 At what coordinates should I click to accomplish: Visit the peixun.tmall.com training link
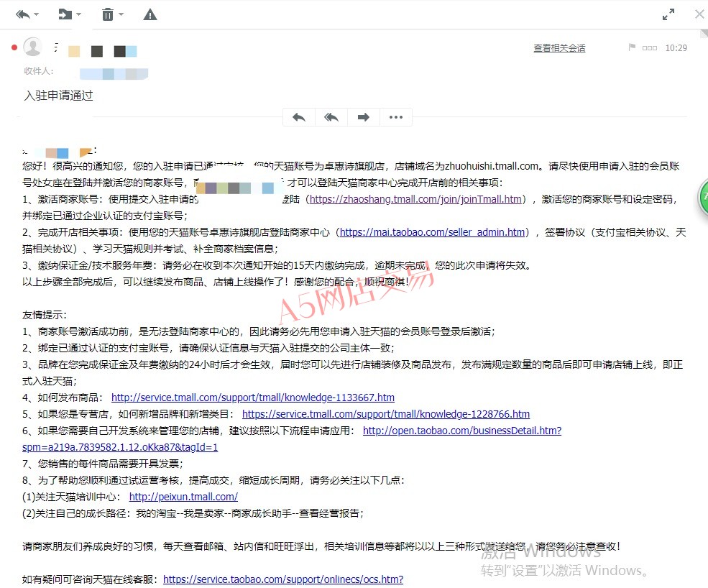pos(183,497)
